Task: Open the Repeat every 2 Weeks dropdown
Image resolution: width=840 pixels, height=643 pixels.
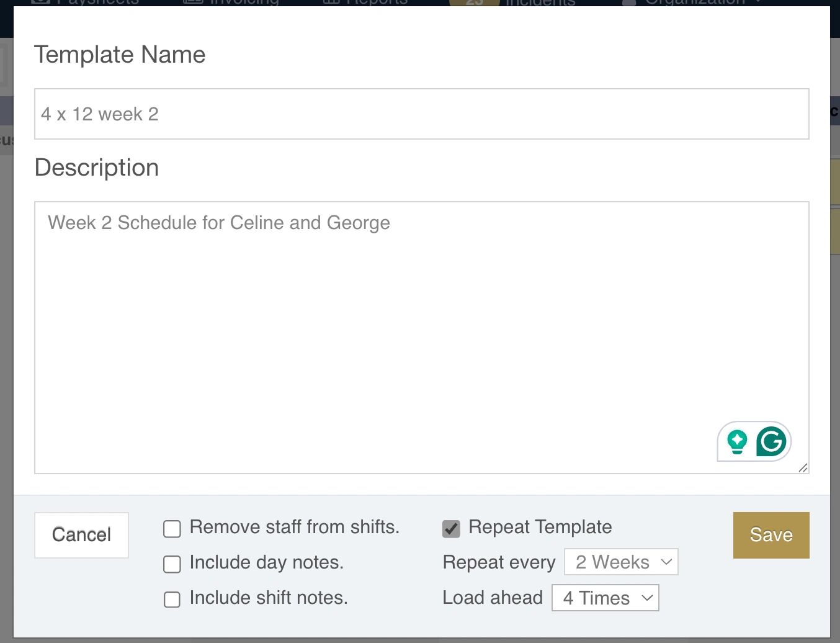Action: click(x=621, y=562)
